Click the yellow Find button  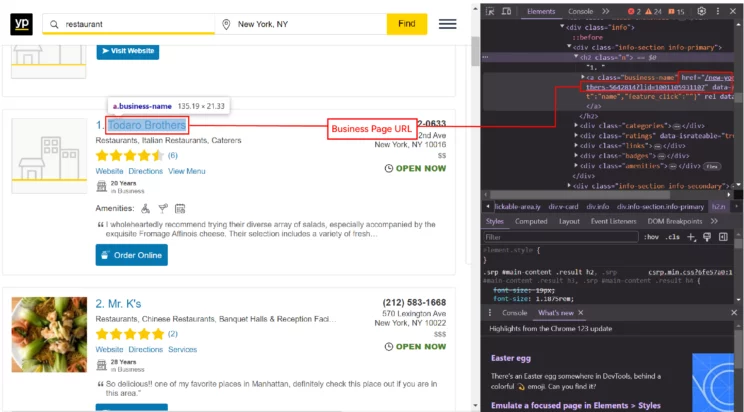click(x=407, y=24)
